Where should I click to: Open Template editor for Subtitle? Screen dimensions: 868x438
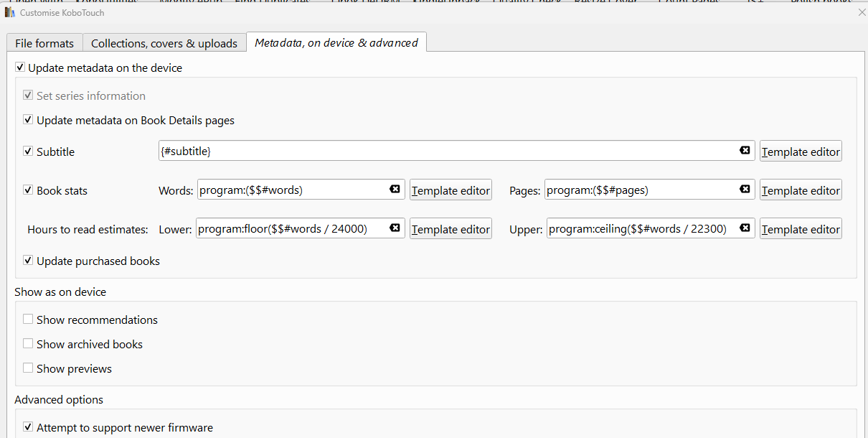[x=801, y=152]
